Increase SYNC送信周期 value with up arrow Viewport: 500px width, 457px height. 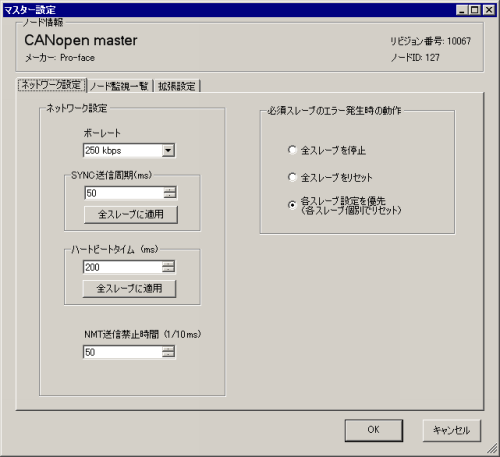point(170,190)
